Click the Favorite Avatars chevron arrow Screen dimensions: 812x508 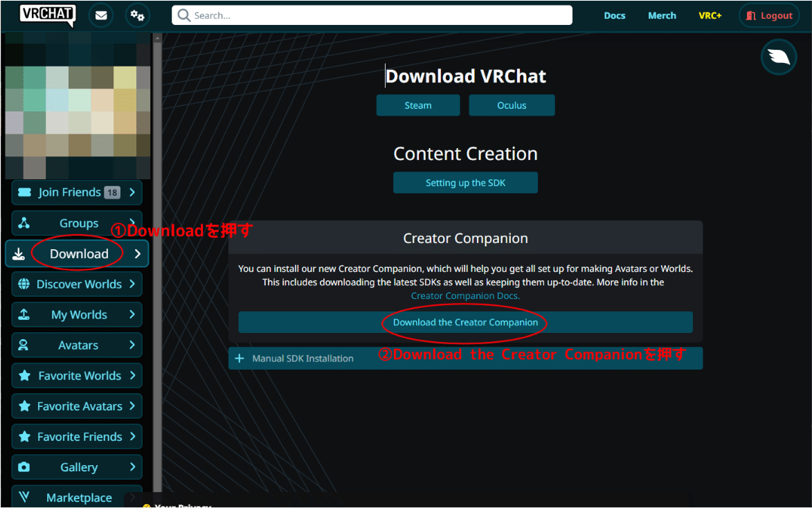[132, 406]
